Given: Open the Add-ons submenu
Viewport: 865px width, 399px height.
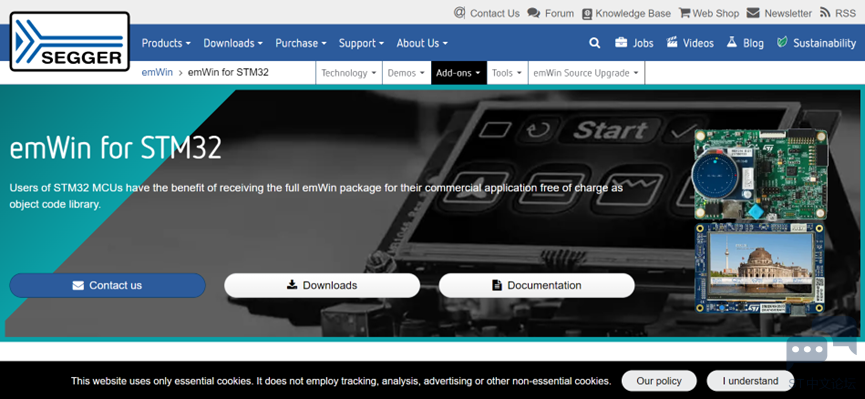Looking at the screenshot, I should click(x=458, y=73).
